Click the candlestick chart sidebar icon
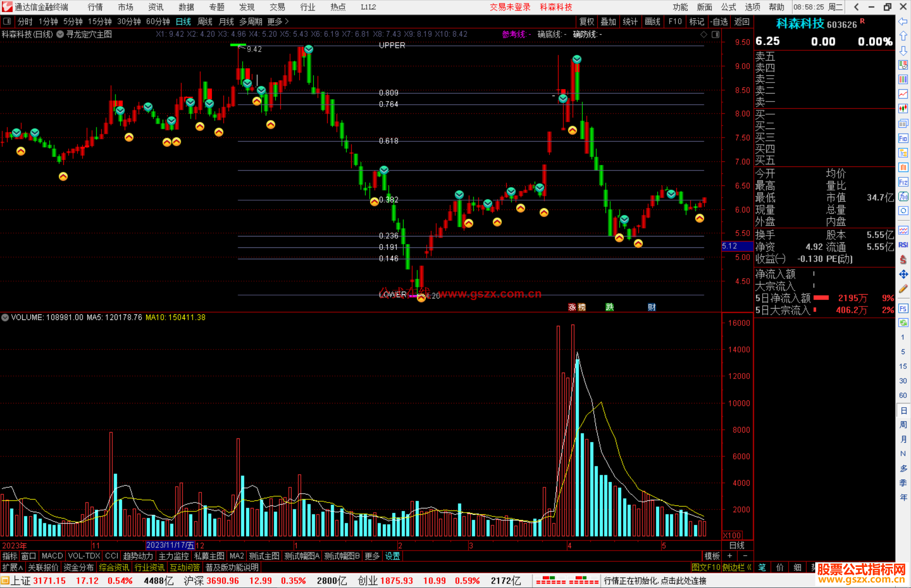Screen dimensions: 911x588 pos(903,109)
